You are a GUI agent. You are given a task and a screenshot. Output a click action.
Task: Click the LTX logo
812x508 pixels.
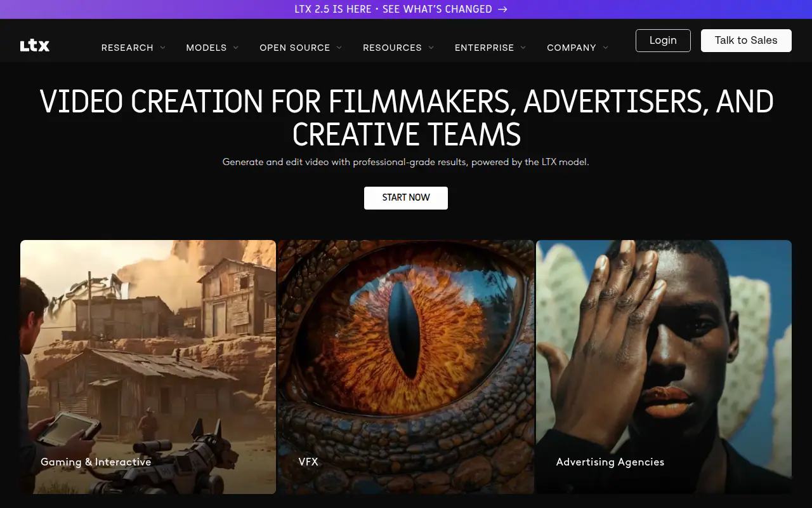tap(35, 46)
